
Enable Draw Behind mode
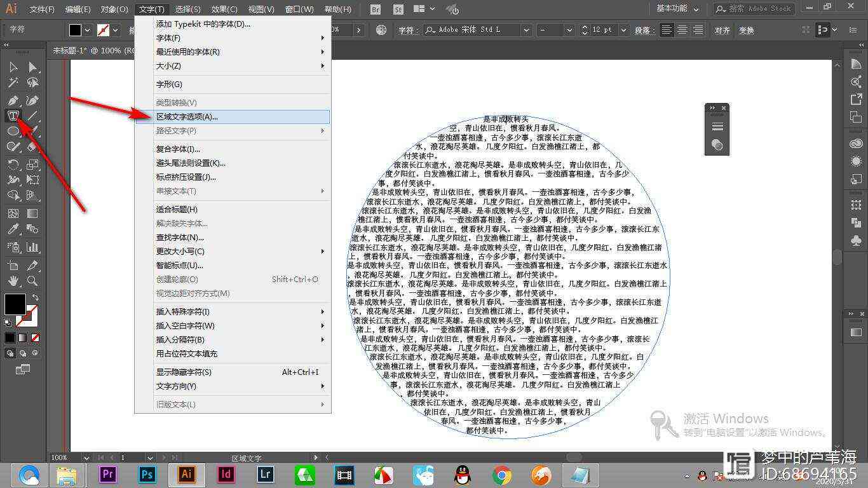23,353
